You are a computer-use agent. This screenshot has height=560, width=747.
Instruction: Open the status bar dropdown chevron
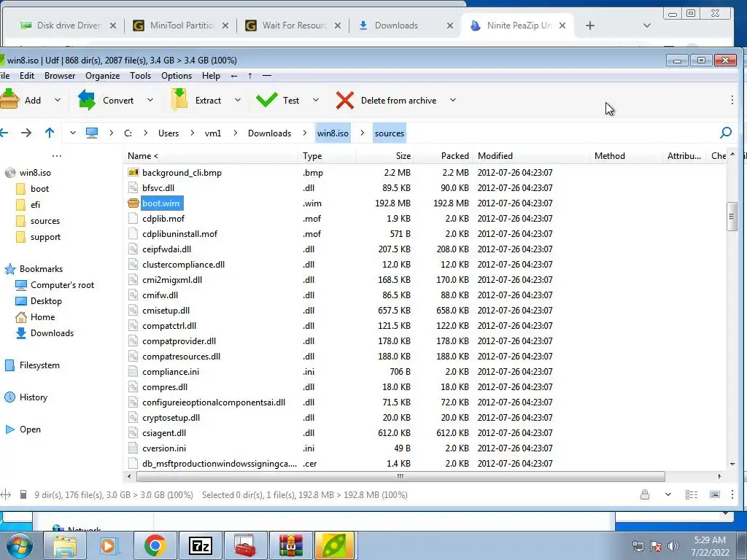click(668, 495)
